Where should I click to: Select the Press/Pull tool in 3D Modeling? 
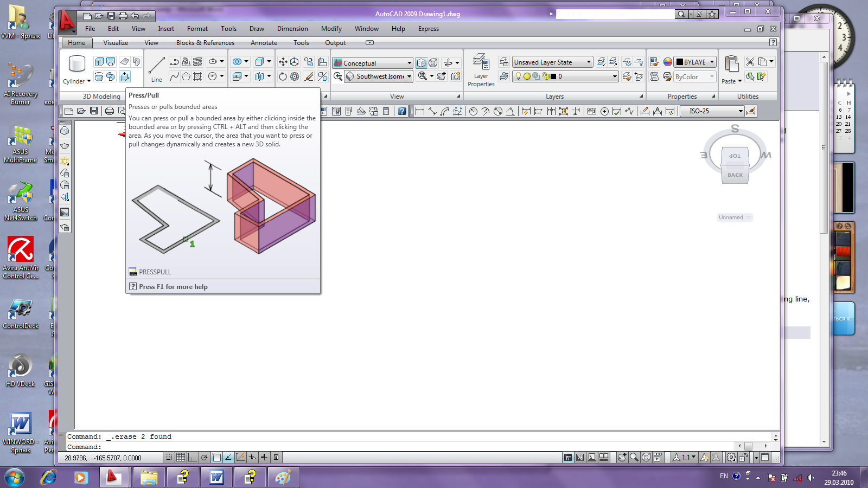tap(125, 76)
